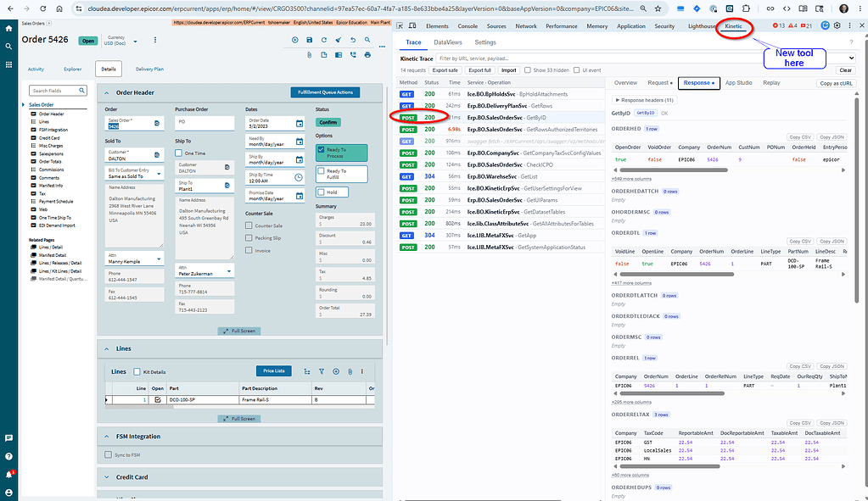Open the Bill To Customer Entry dropdown
This screenshot has width=868, height=501.
(159, 174)
